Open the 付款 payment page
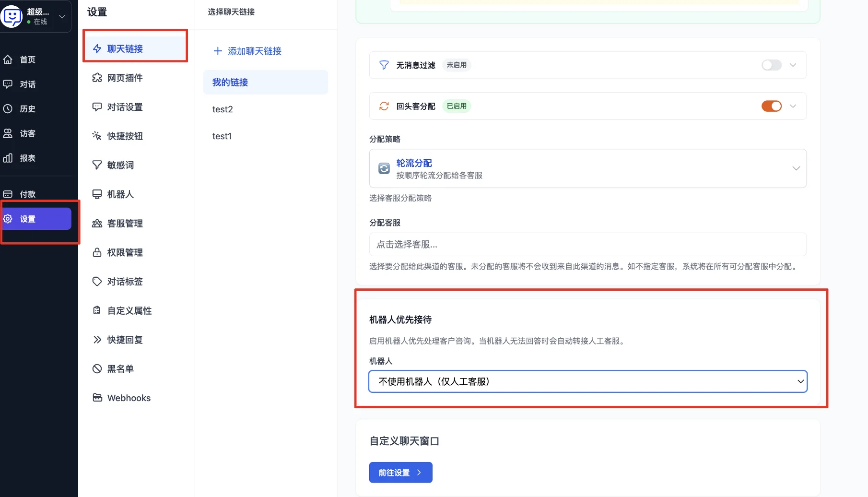The height and width of the screenshot is (497, 868). click(x=27, y=194)
